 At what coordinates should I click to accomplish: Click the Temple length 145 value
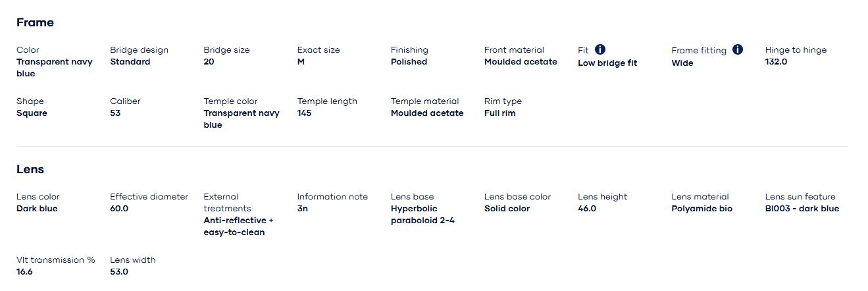click(304, 113)
